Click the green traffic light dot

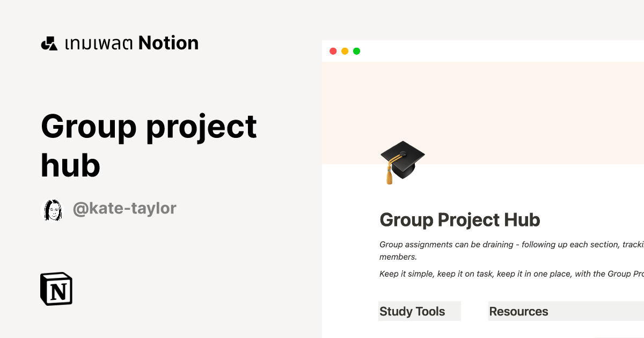(x=356, y=51)
